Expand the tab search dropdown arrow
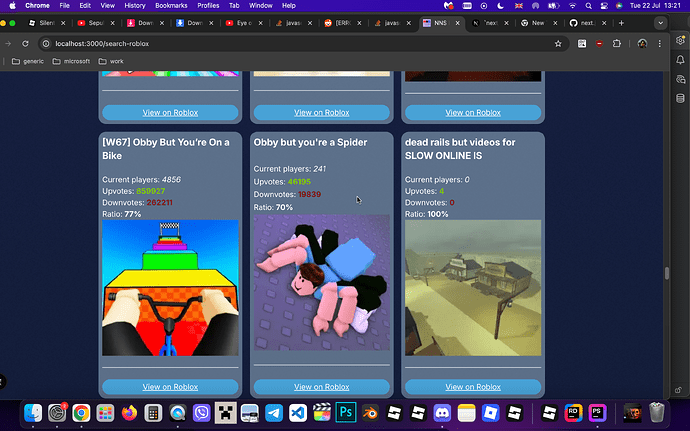This screenshot has height=431, width=690. pos(660,23)
